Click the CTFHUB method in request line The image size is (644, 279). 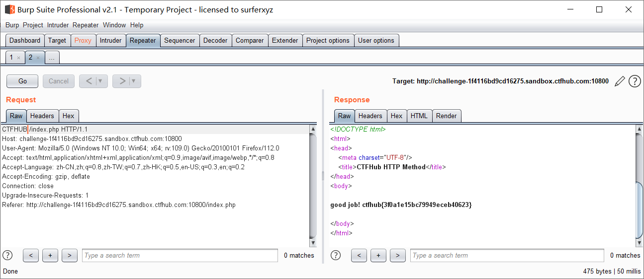(x=14, y=129)
